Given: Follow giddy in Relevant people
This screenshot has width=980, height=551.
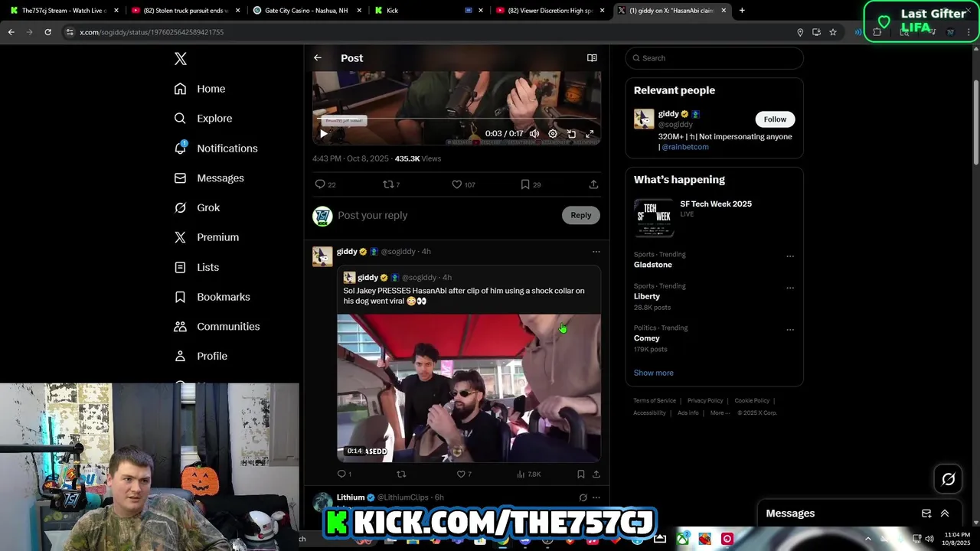Looking at the screenshot, I should pos(775,119).
